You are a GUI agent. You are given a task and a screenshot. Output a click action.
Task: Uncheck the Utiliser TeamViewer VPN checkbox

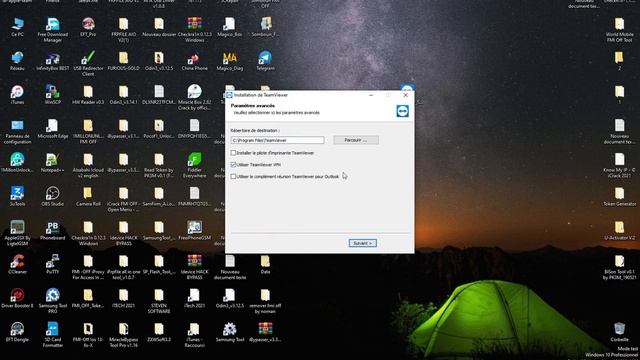(x=233, y=164)
